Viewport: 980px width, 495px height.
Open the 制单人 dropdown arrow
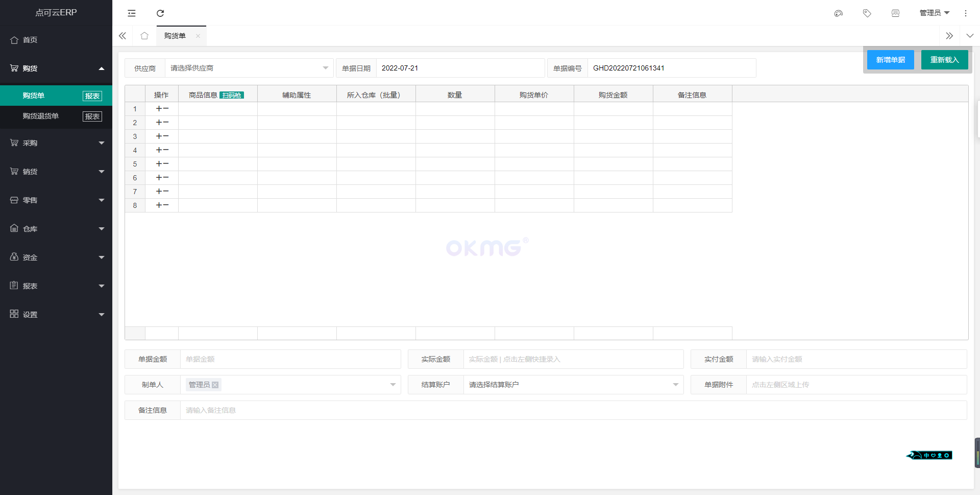point(393,385)
